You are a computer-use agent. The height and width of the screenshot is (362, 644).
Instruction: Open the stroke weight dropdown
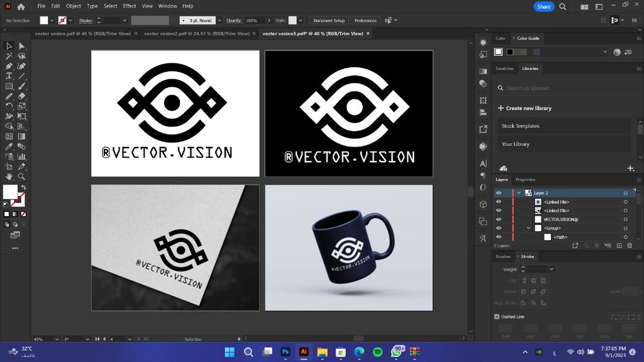point(125,20)
